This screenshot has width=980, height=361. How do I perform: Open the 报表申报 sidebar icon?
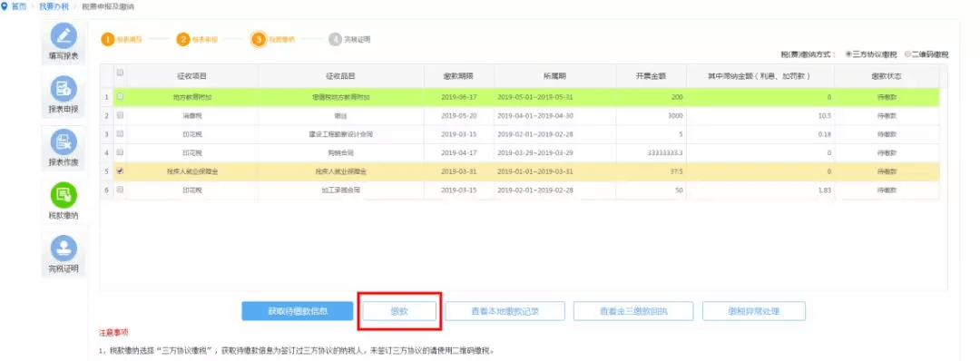[x=64, y=89]
